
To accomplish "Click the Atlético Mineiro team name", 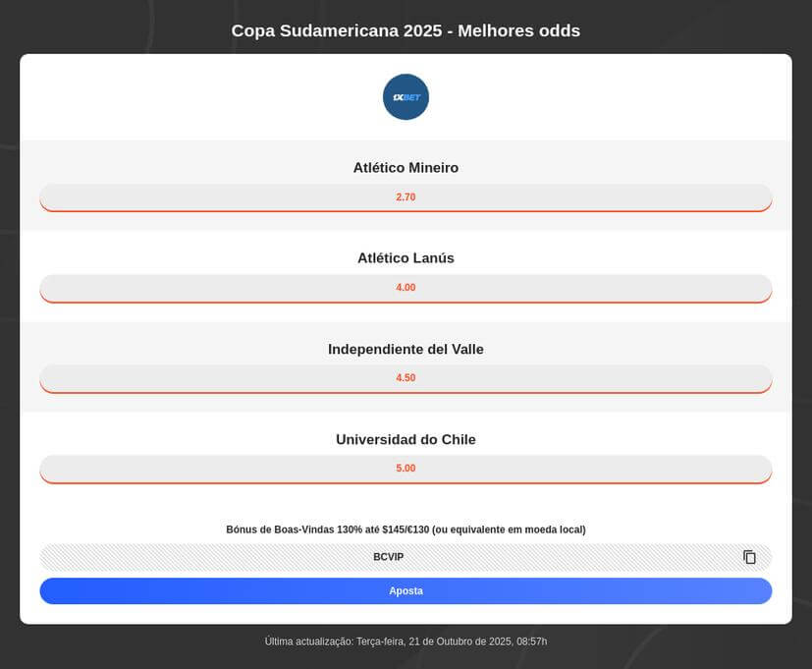I will tap(406, 168).
